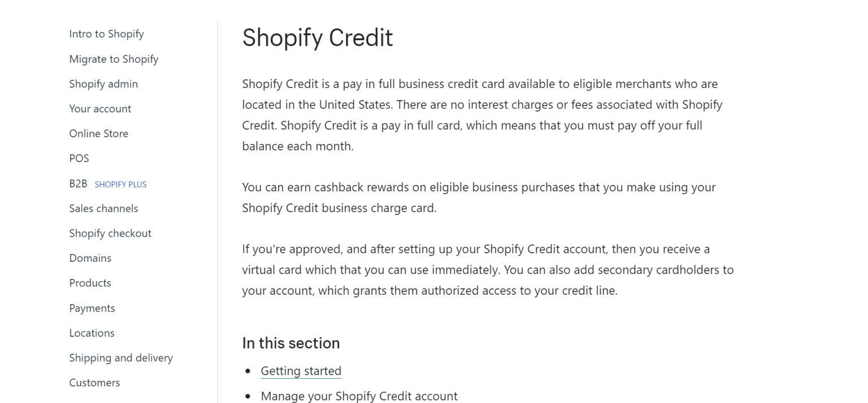Click the Shopify Credit page heading

point(317,37)
